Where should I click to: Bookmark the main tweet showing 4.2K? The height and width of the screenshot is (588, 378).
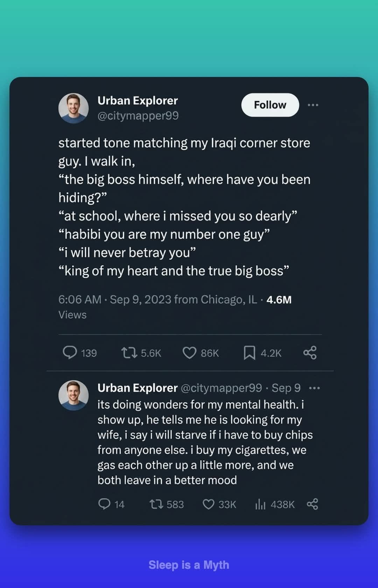pos(249,353)
